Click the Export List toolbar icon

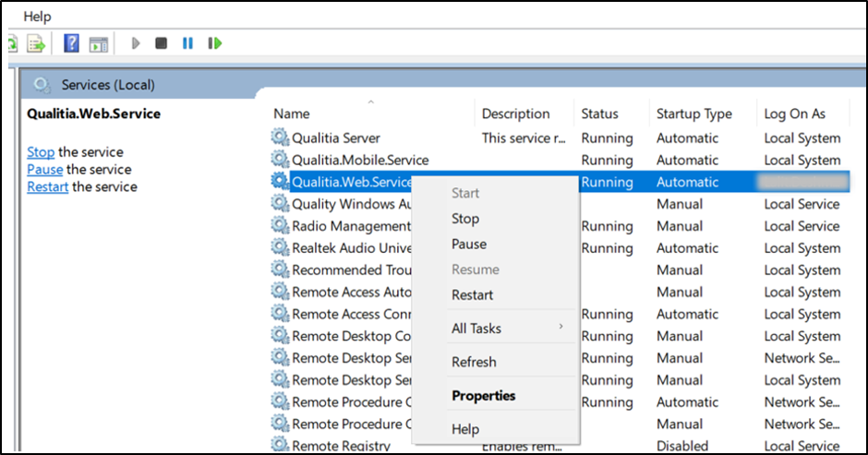point(35,43)
